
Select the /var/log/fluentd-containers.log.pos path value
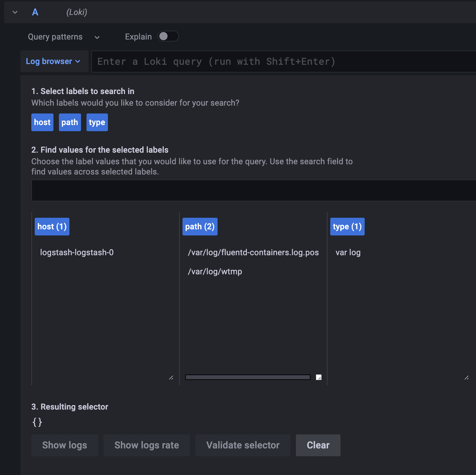click(x=253, y=252)
